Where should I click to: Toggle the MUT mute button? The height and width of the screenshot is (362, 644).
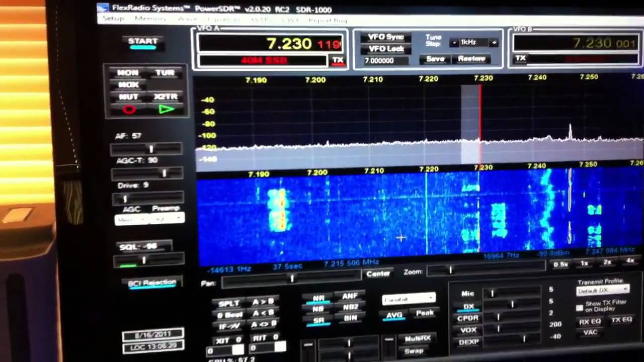pyautogui.click(x=128, y=97)
